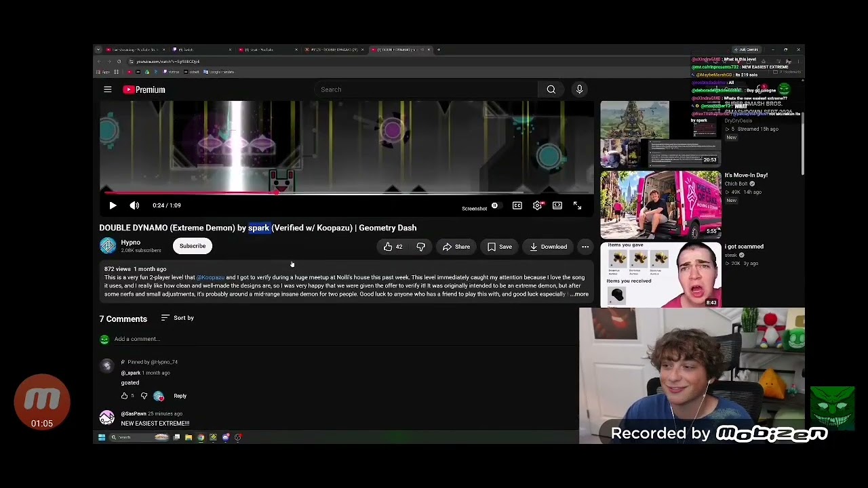Viewport: 868px width, 488px height.
Task: Reply to the pinned @_spark comment
Action: pos(180,396)
